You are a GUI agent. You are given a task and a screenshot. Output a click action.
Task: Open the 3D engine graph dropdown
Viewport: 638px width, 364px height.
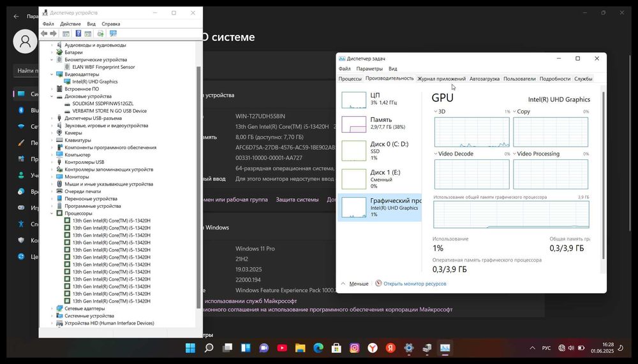coord(436,111)
